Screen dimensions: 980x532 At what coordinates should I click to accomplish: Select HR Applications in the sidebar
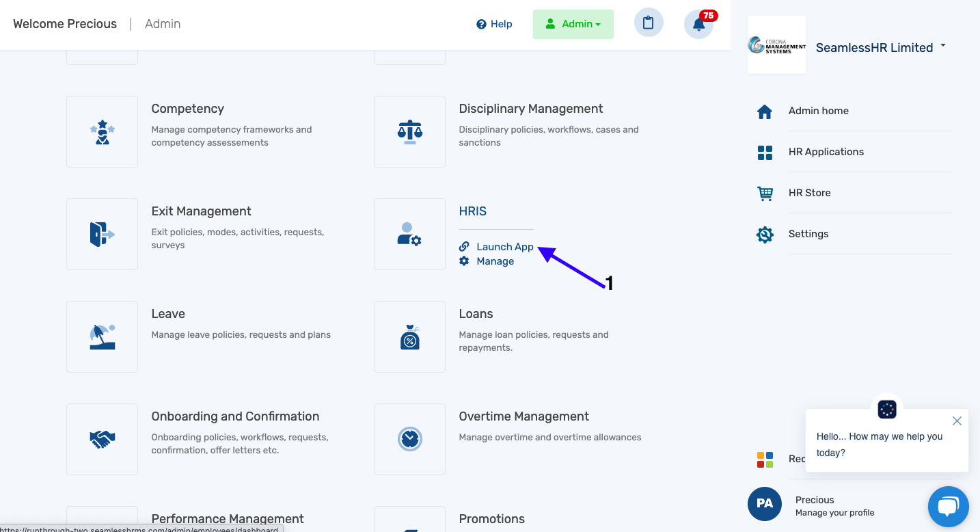tap(826, 151)
